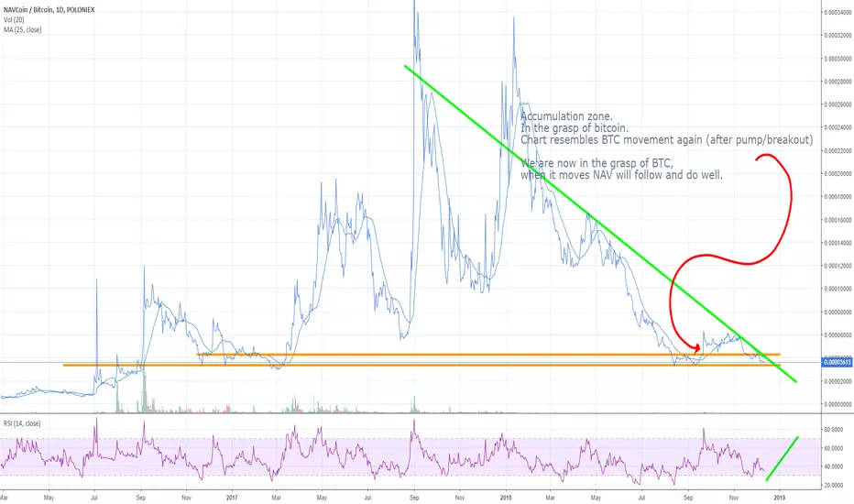Screen dimensions: 854x504
Task: Click the 0.00000000 price axis label
Action: click(838, 404)
